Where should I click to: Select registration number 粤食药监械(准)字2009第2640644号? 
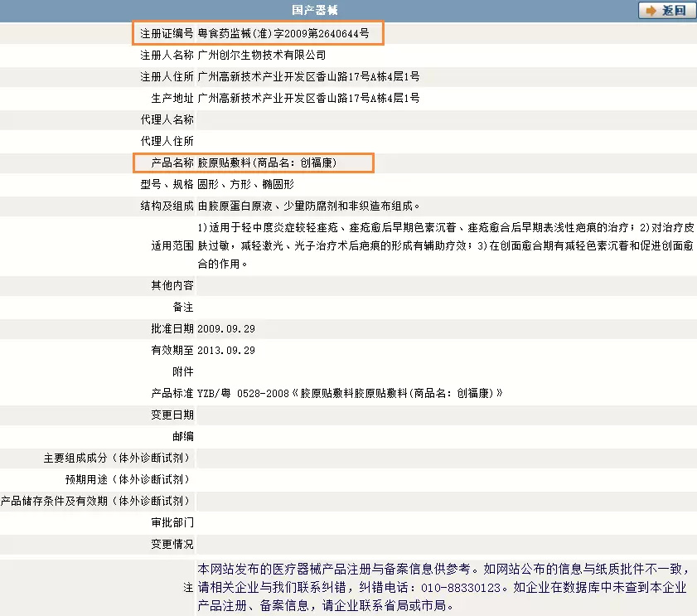point(289,34)
